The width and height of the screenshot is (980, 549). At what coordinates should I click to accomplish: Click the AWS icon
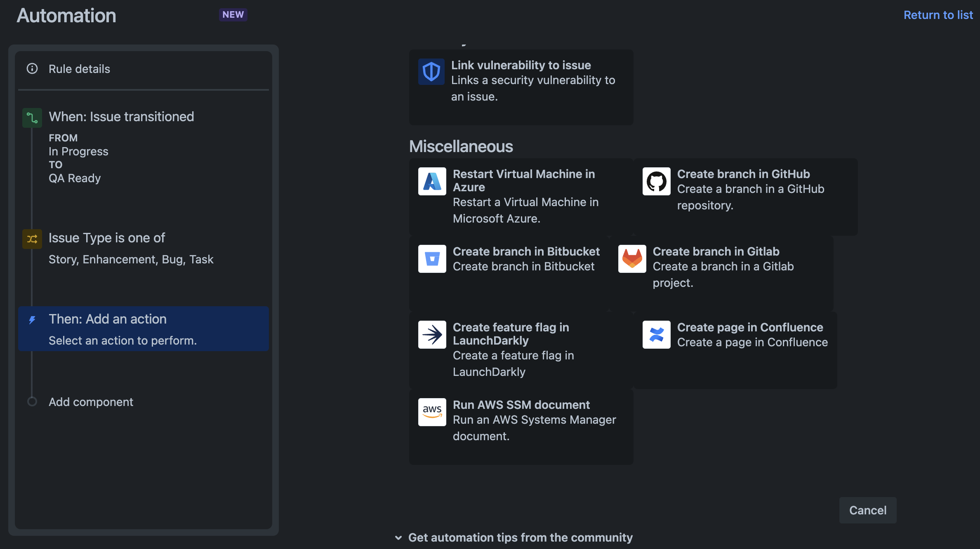[432, 412]
